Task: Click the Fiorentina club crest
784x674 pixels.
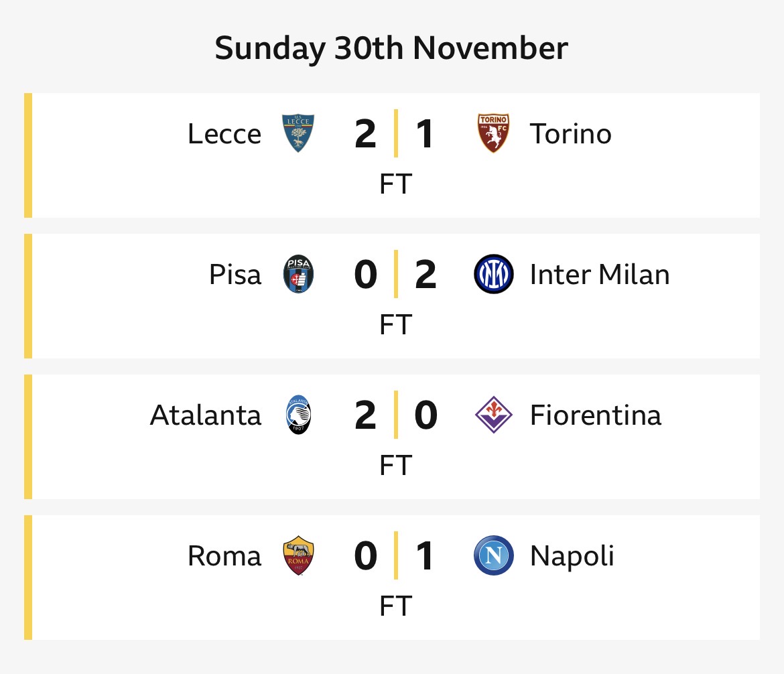Action: click(x=493, y=415)
